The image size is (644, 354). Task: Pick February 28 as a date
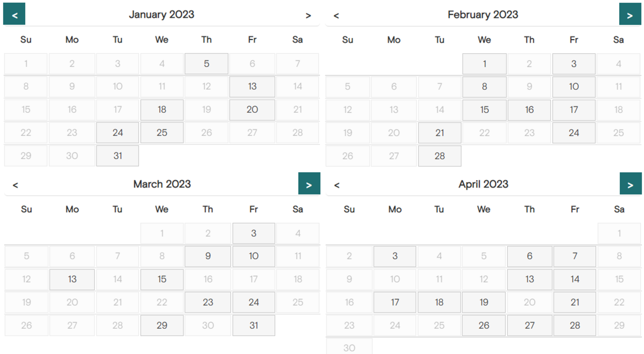point(439,155)
